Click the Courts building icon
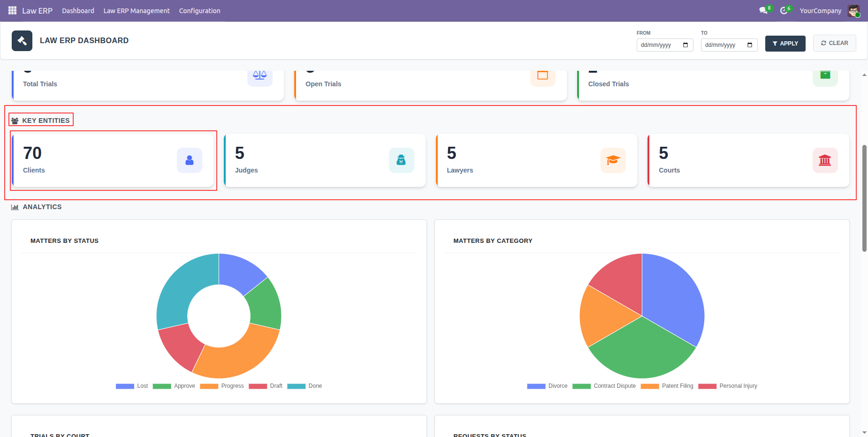 (825, 160)
